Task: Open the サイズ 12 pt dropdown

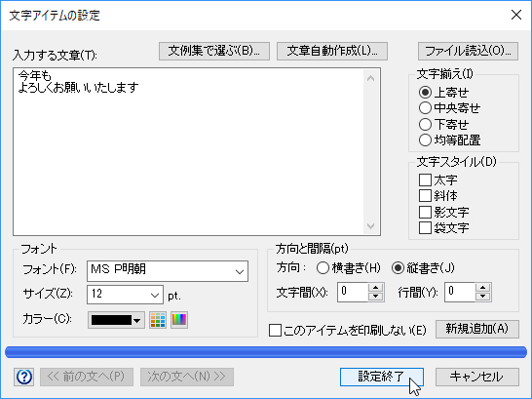Action: click(125, 295)
